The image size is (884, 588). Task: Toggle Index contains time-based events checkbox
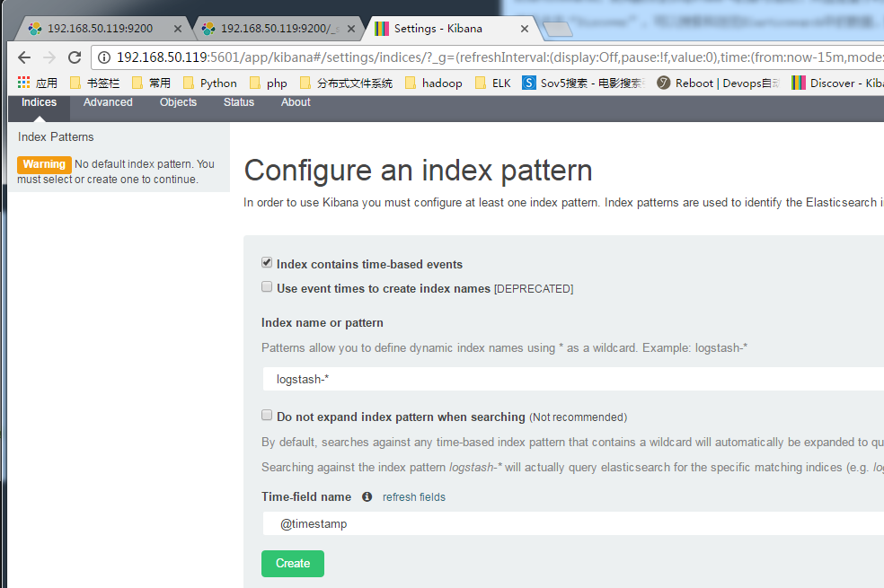point(267,262)
